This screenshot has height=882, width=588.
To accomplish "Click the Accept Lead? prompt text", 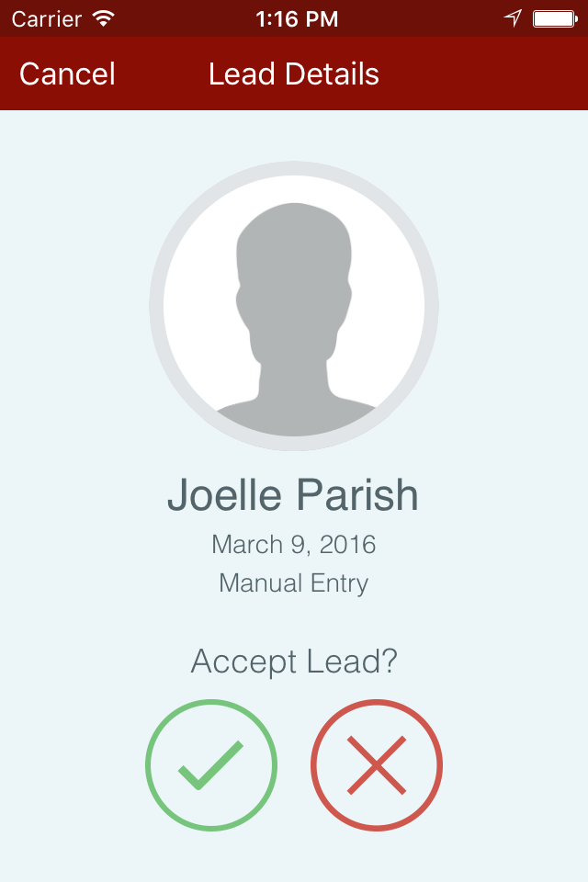I will coord(294,661).
